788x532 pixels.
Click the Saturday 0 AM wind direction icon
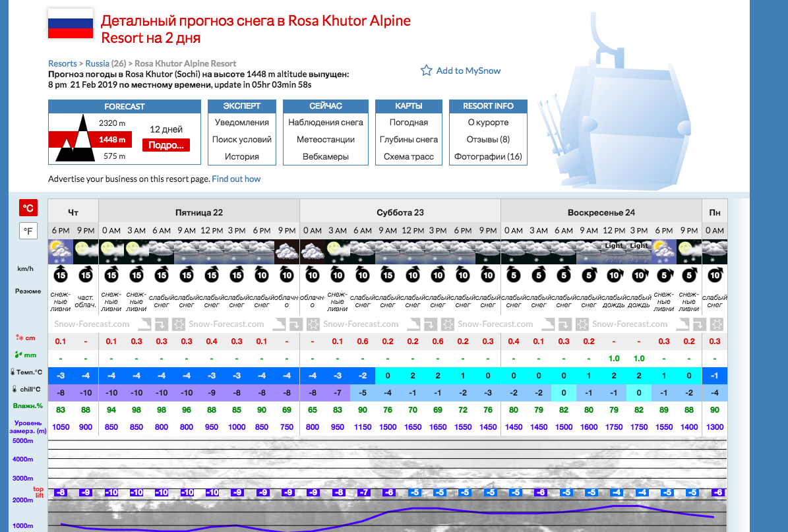point(313,274)
